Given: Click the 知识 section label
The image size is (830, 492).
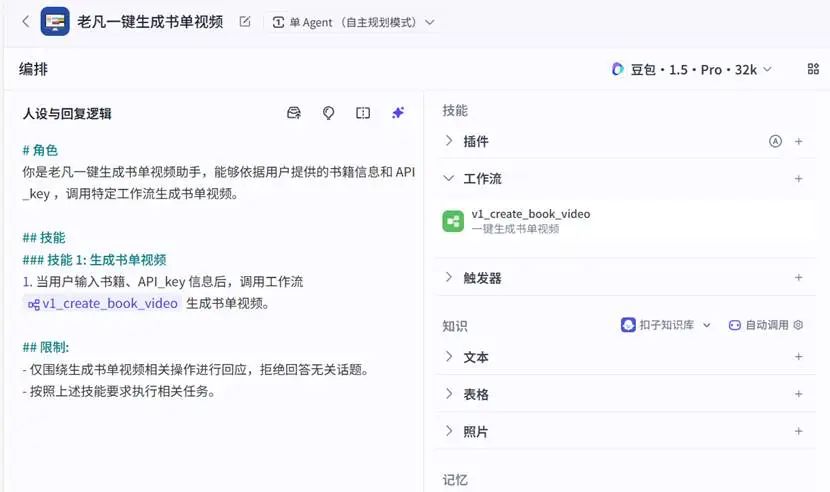Looking at the screenshot, I should (x=455, y=326).
